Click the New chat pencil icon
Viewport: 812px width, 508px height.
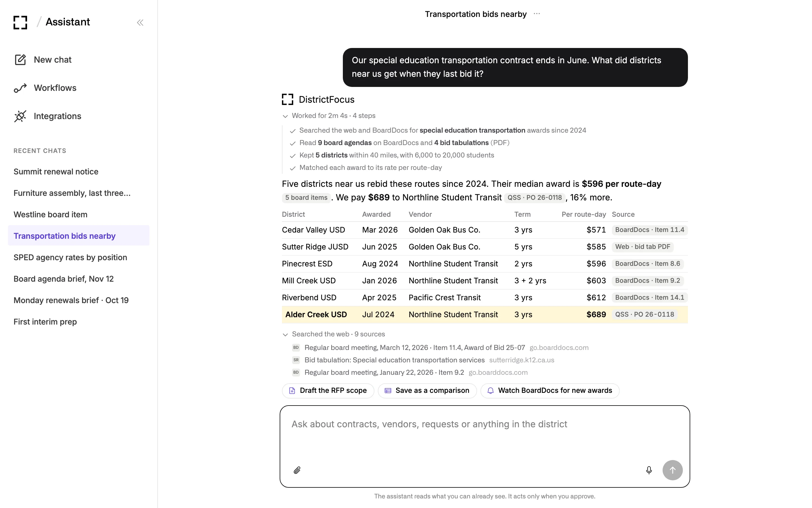20,60
